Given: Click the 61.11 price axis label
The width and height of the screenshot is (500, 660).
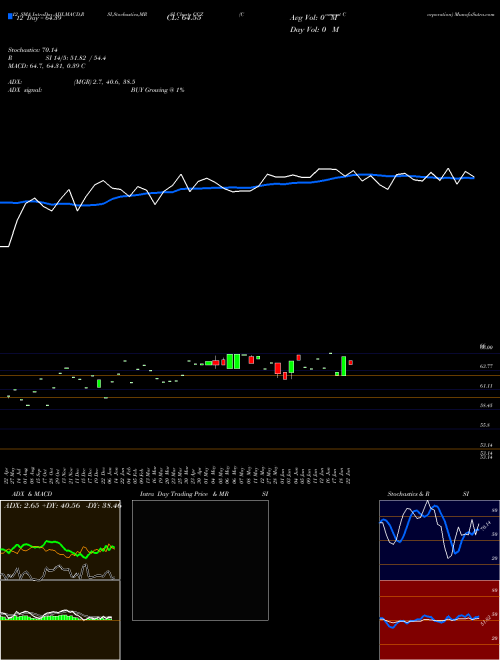Looking at the screenshot, I should (x=486, y=386).
